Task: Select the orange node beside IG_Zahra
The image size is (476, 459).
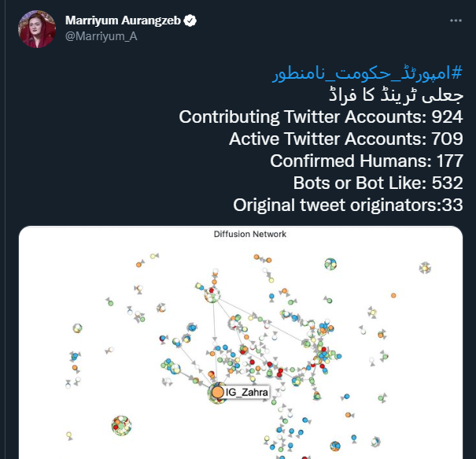Action: [217, 391]
